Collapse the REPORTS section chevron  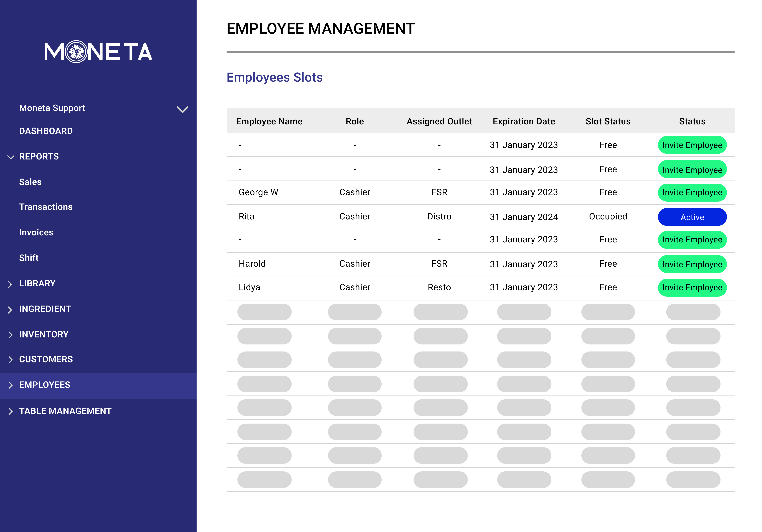pos(11,157)
